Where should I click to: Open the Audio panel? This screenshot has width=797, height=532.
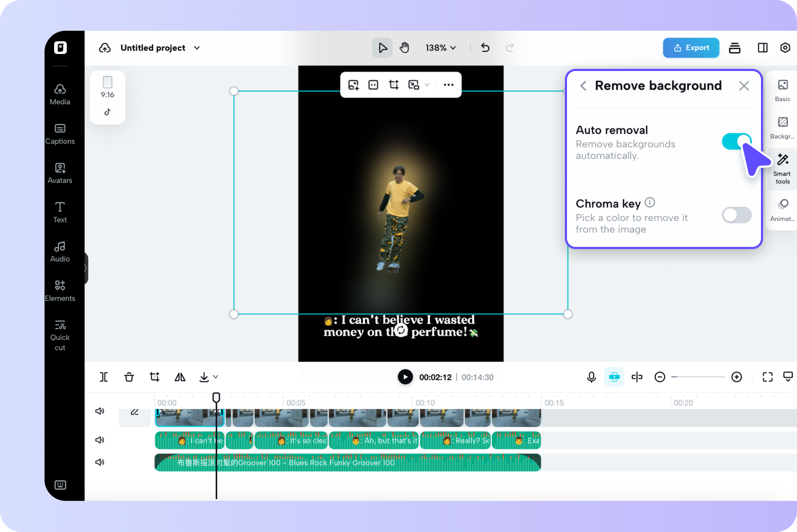[60, 252]
